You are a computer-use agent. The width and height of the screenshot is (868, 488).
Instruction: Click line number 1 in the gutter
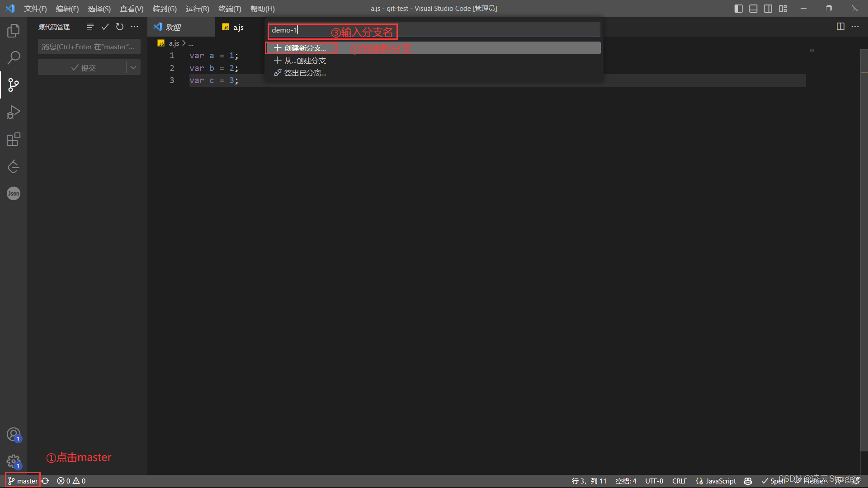172,56
